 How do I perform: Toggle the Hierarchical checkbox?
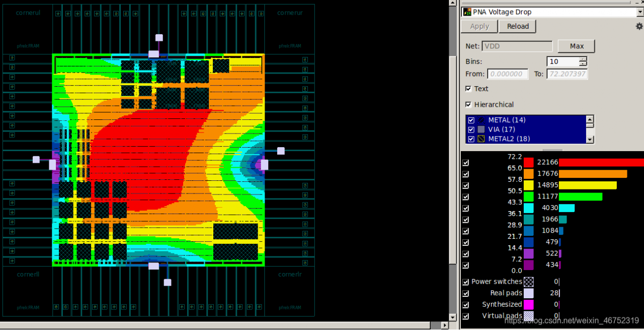pos(469,105)
